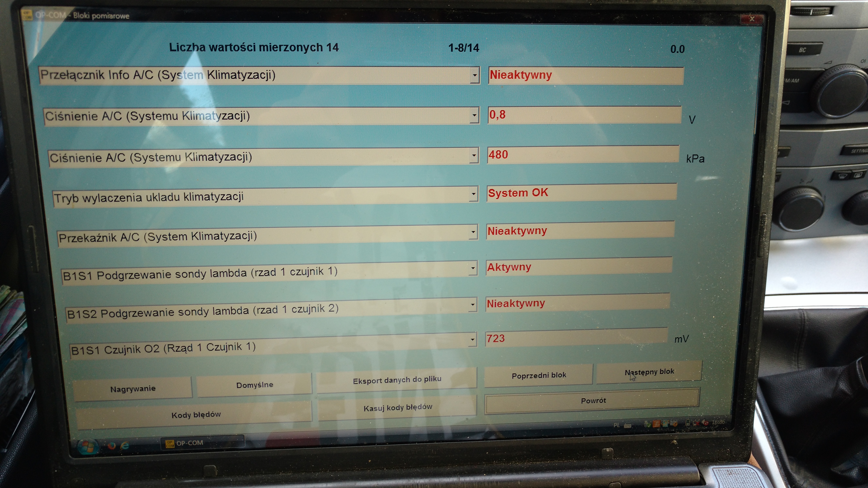
Task: Launch Firefox from the taskbar
Action: [112, 446]
